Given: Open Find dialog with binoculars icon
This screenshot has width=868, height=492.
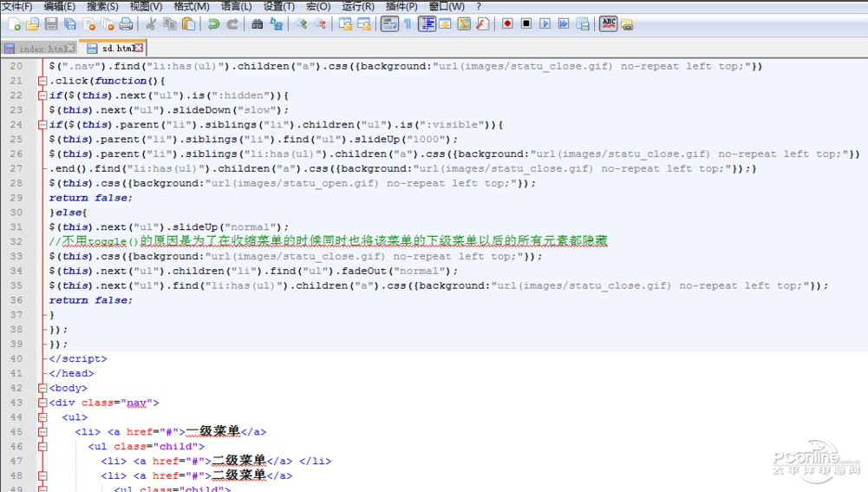Looking at the screenshot, I should tap(257, 23).
